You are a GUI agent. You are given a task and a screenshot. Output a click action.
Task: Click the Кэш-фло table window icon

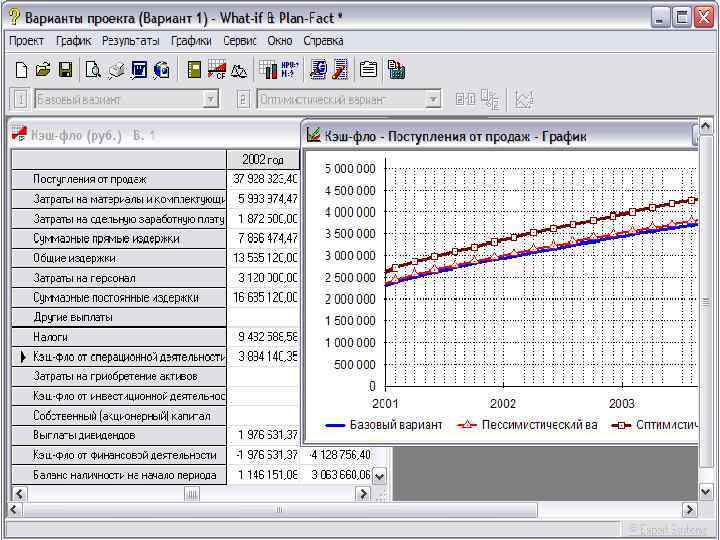19,134
